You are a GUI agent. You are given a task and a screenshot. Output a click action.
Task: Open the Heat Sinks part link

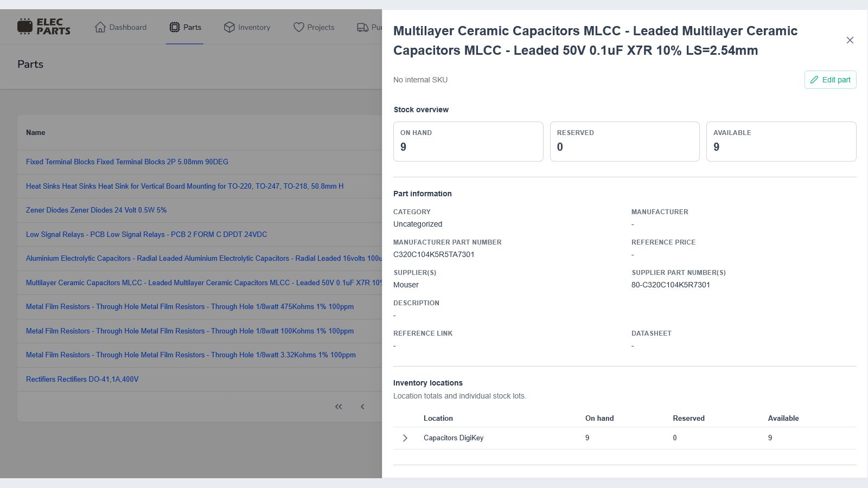point(184,186)
